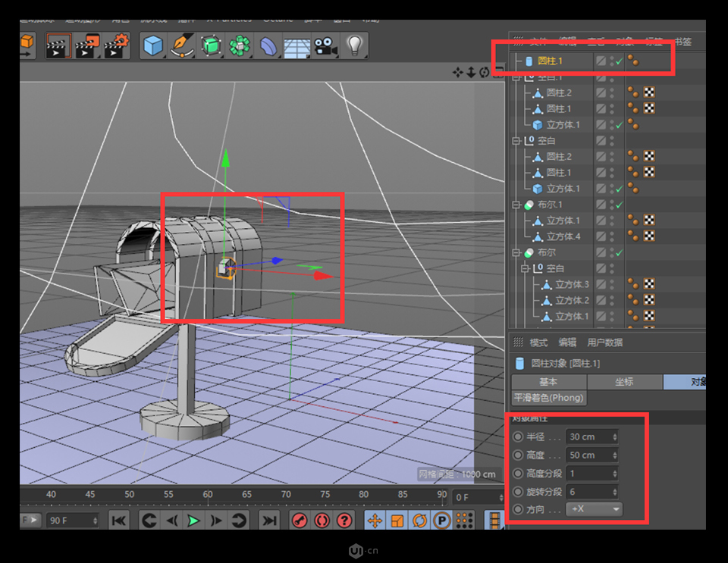Open the 平滑着色(Phong) settings page

[x=548, y=398]
